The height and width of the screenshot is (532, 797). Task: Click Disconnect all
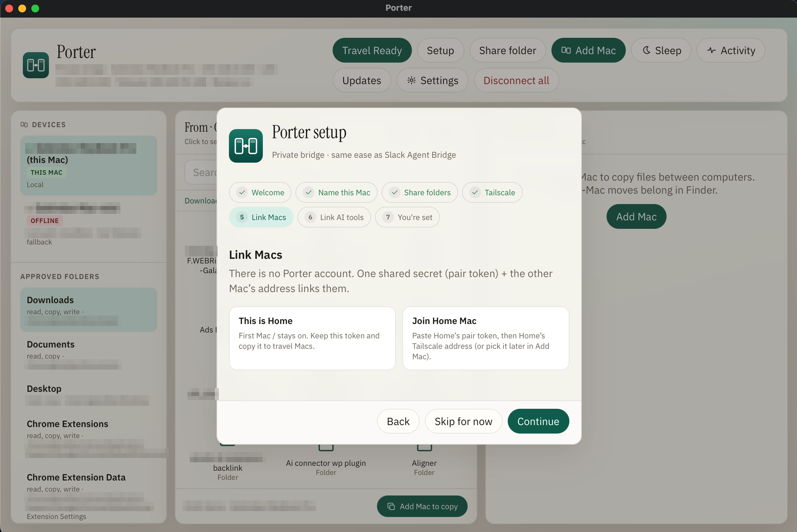[x=516, y=81]
